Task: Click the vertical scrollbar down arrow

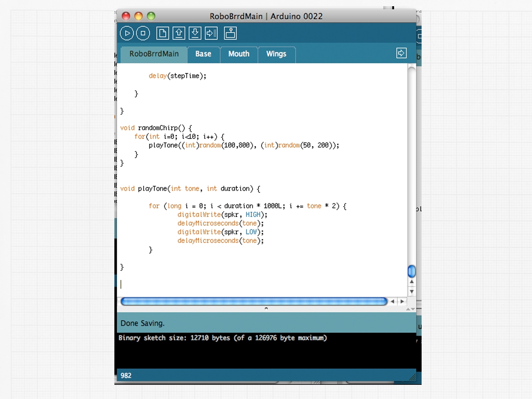Action: click(x=411, y=291)
